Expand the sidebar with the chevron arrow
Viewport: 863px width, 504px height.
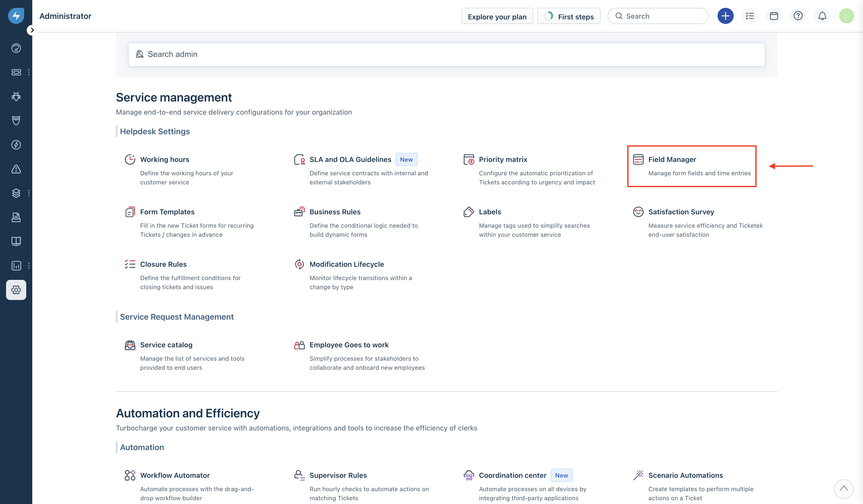(x=32, y=30)
